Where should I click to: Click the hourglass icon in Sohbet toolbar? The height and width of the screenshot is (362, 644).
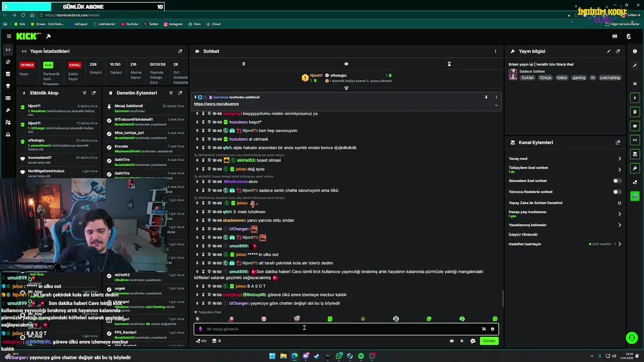click(x=449, y=64)
